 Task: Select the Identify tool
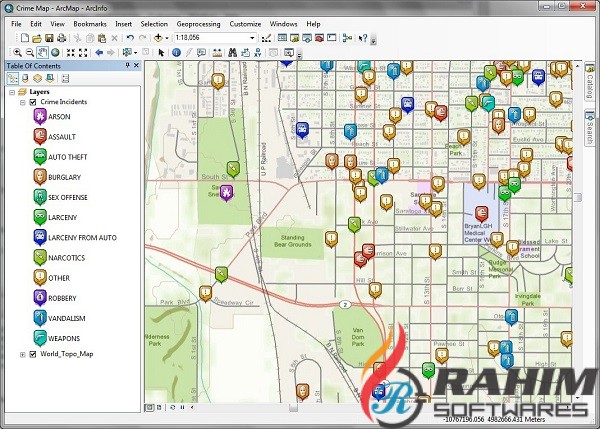coord(176,52)
